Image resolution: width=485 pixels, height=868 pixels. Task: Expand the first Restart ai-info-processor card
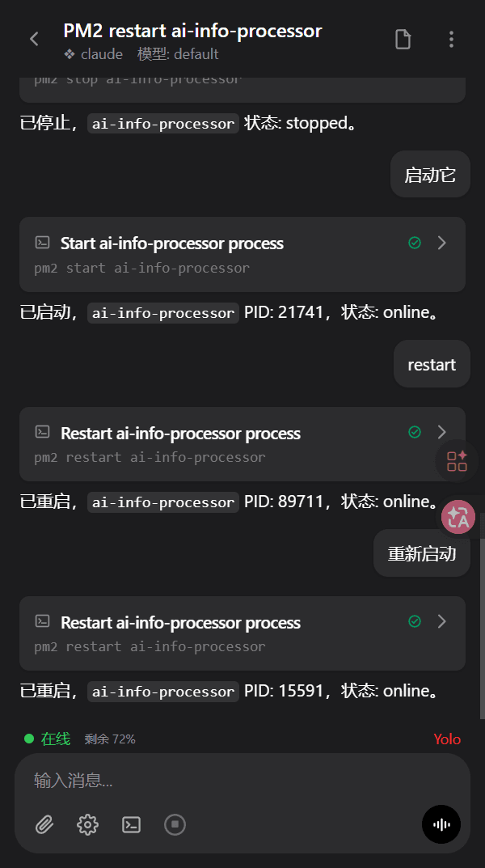441,432
